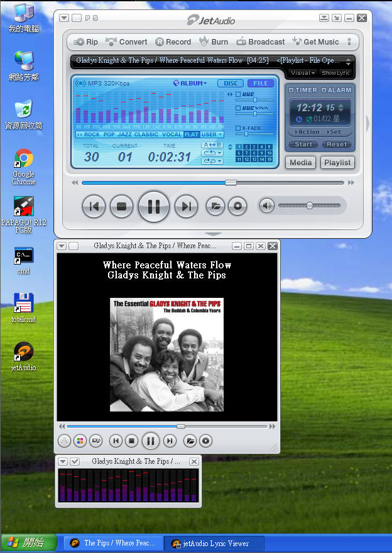
Task: Mute sound with speaker icon
Action: [267, 205]
